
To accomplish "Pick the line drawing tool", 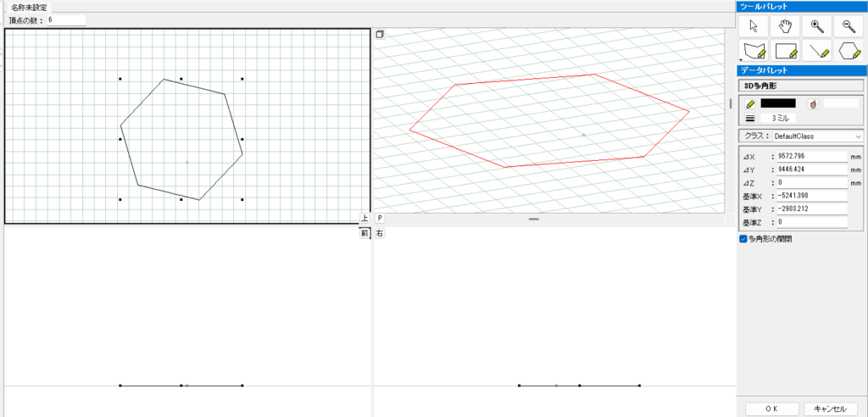I will [817, 51].
